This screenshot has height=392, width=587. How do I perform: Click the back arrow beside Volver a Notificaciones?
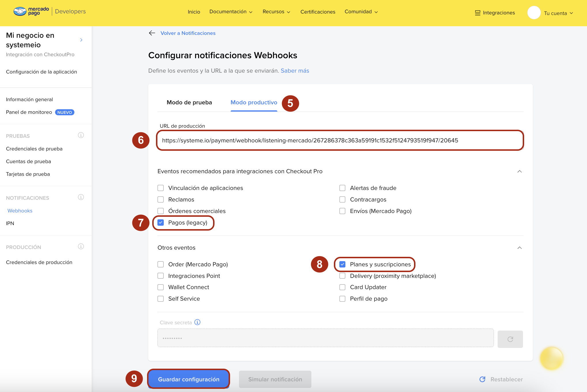[152, 33]
